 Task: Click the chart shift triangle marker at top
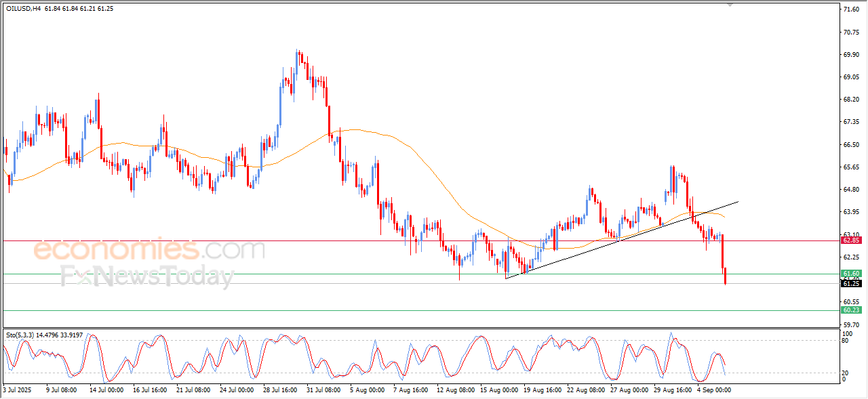[730, 4]
